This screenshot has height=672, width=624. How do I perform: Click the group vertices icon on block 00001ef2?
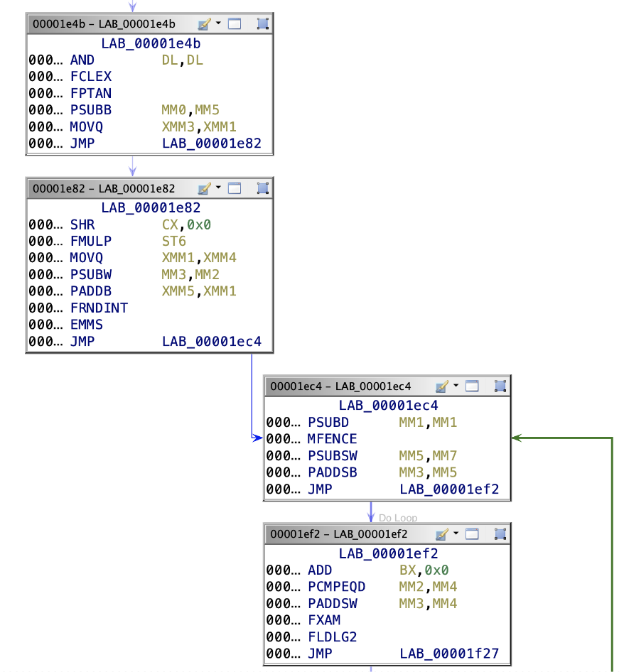point(500,534)
